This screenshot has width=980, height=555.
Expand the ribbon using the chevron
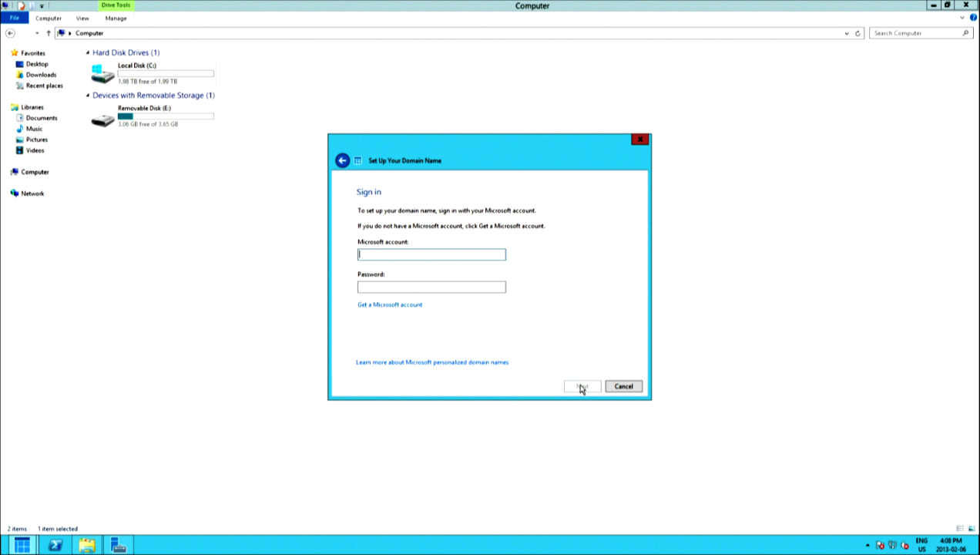coord(963,18)
